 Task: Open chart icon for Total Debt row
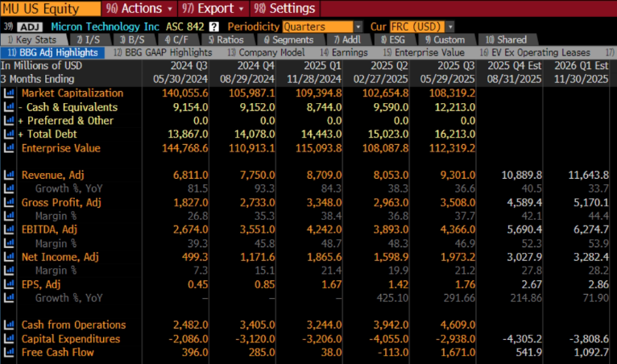[9, 134]
